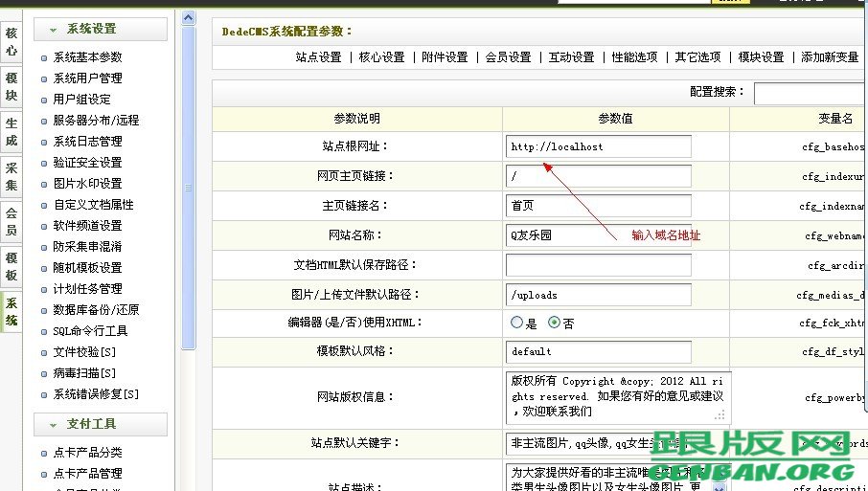Edit the 图片/上传文件默认路径 field
Viewport: 868px width, 491px height.
599,295
